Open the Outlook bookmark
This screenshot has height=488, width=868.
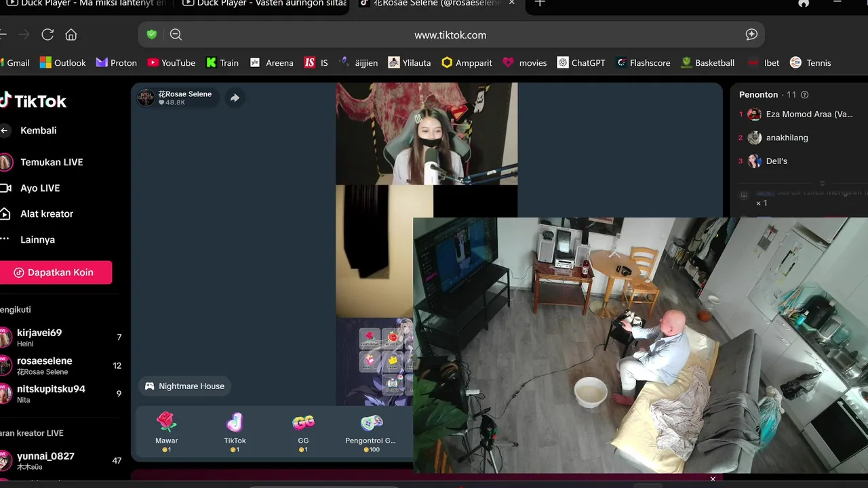[63, 62]
